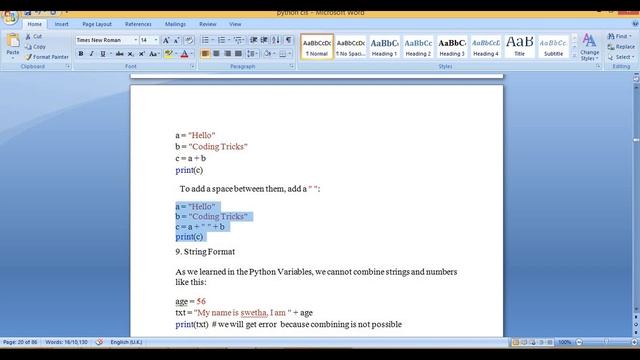Activate the Format Painter
This screenshot has height=360, width=640.
pyautogui.click(x=47, y=57)
